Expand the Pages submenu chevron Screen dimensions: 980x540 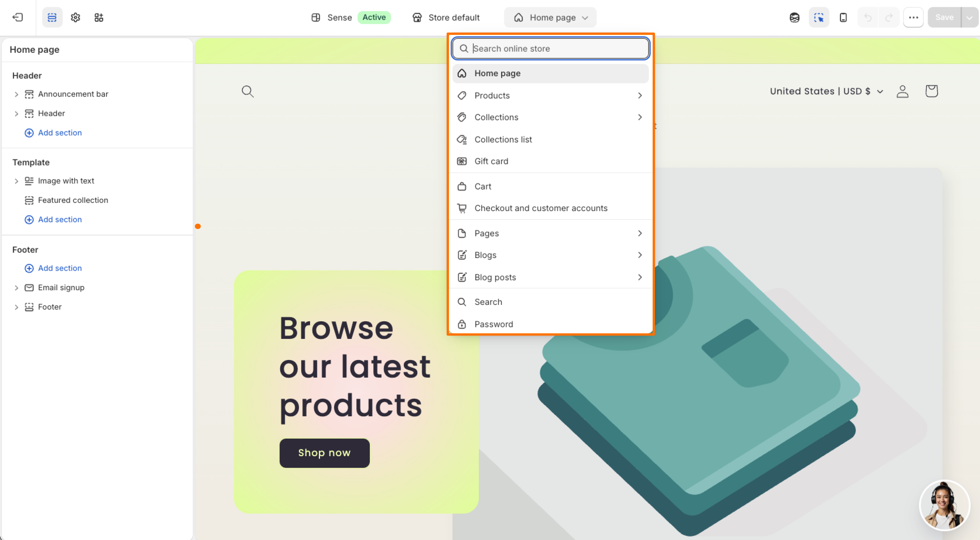tap(640, 233)
